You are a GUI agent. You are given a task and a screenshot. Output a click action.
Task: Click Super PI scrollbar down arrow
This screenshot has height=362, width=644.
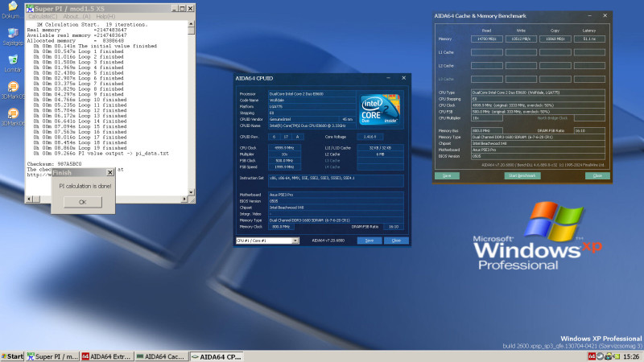[191, 192]
